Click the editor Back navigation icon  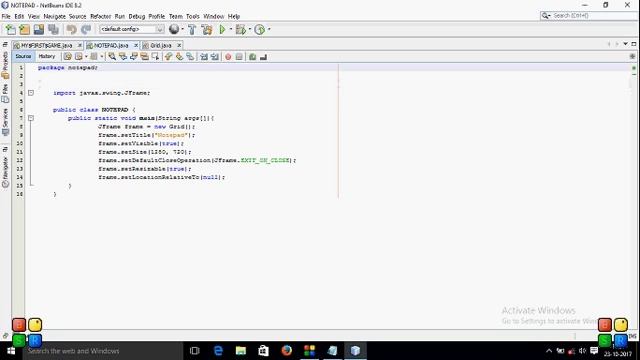point(79,57)
